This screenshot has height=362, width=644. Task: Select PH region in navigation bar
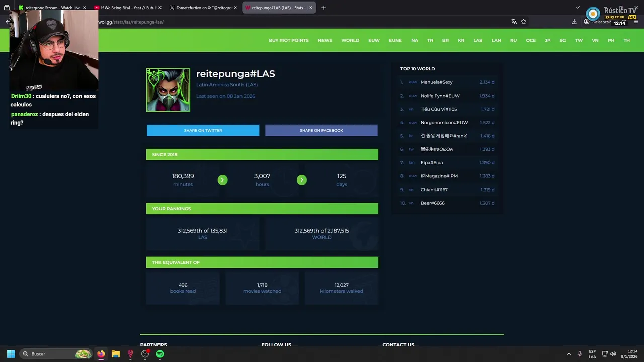click(x=611, y=40)
